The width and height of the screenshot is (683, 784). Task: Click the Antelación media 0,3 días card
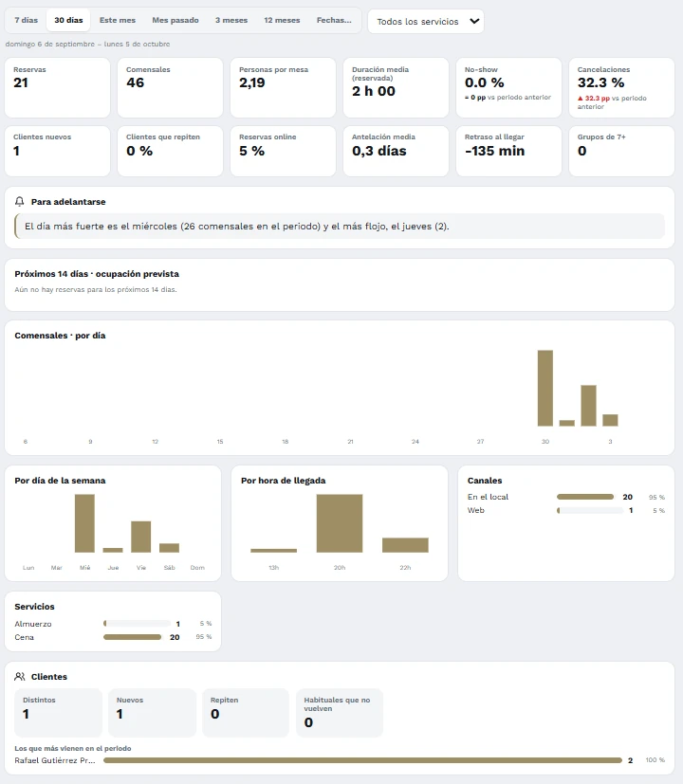396,151
